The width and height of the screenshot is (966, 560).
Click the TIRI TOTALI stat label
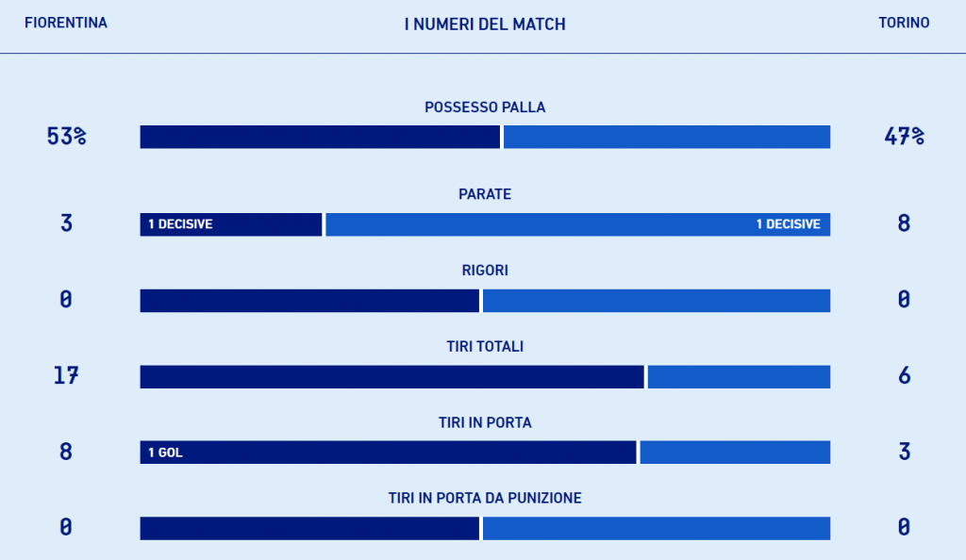tap(485, 347)
